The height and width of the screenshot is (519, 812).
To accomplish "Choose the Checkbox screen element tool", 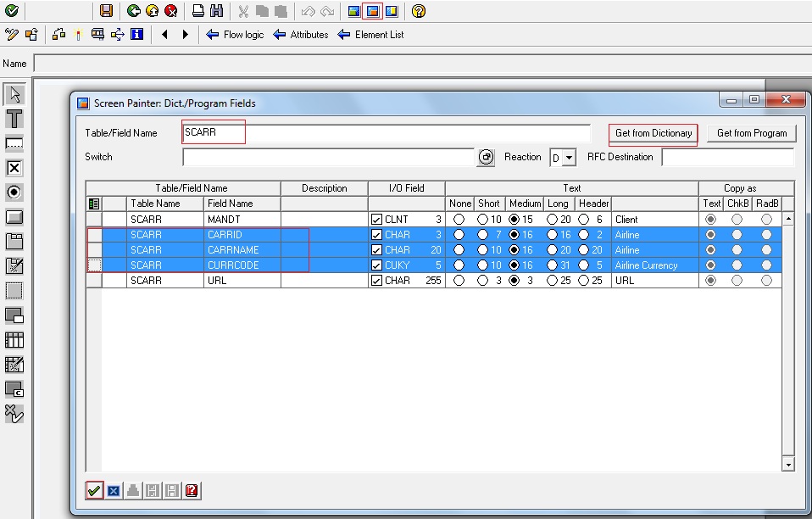I will tap(14, 167).
